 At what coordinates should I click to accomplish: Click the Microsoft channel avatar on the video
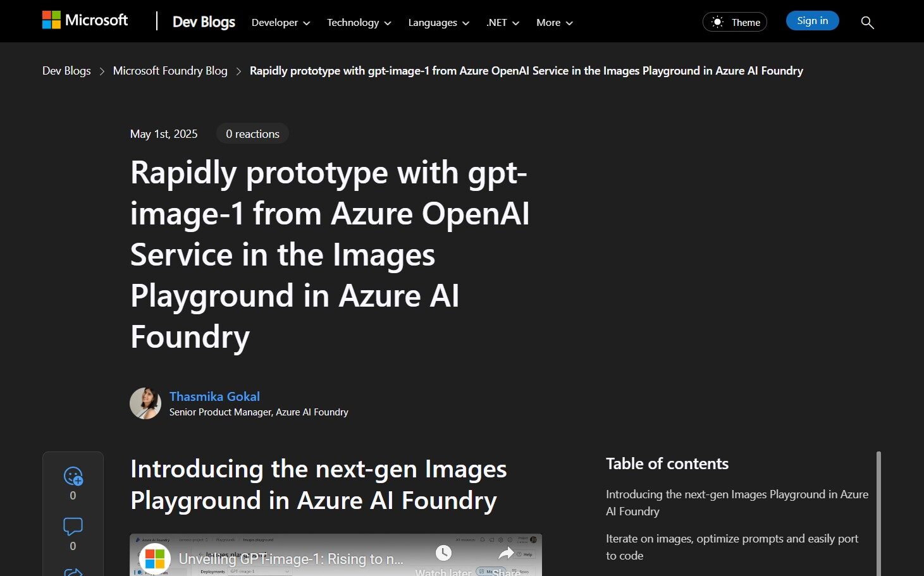154,559
